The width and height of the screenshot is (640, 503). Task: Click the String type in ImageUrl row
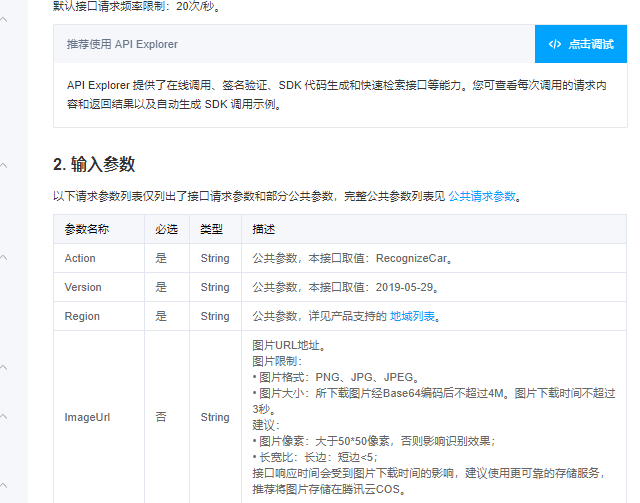pyautogui.click(x=215, y=417)
